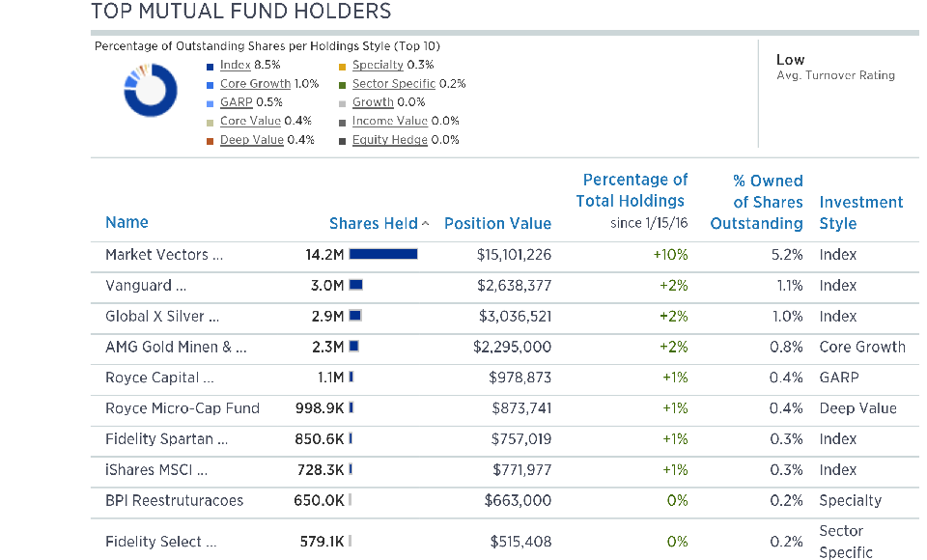Click the Index legend color square
This screenshot has width=927, height=560.
click(x=210, y=66)
